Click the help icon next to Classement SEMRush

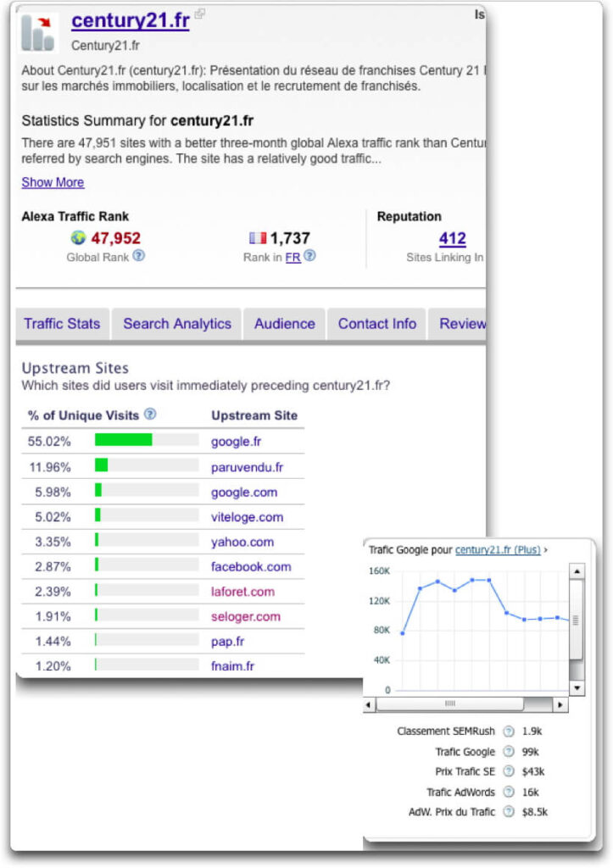click(509, 732)
